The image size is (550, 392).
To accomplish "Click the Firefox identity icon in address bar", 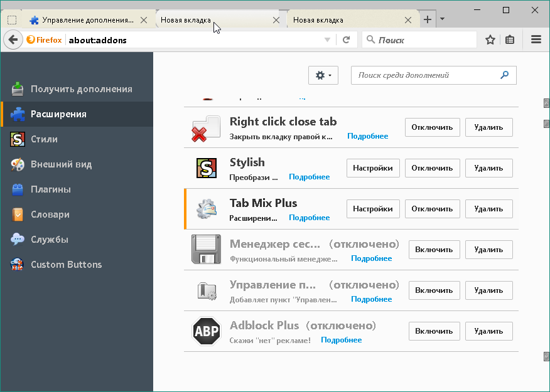I will pyautogui.click(x=44, y=40).
